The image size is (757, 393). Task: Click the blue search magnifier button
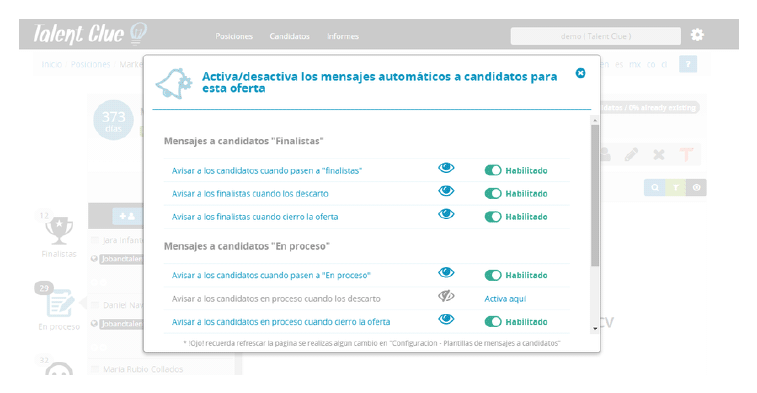[655, 187]
